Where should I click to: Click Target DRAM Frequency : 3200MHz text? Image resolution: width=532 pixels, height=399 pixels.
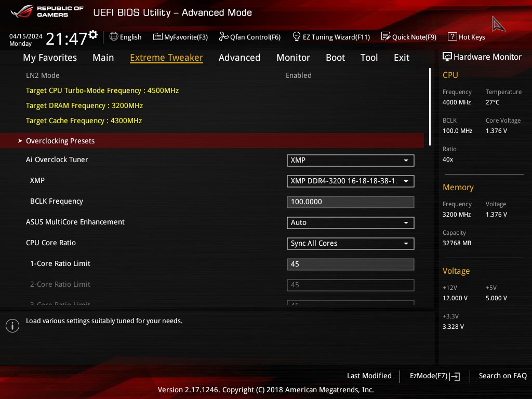[x=84, y=105]
